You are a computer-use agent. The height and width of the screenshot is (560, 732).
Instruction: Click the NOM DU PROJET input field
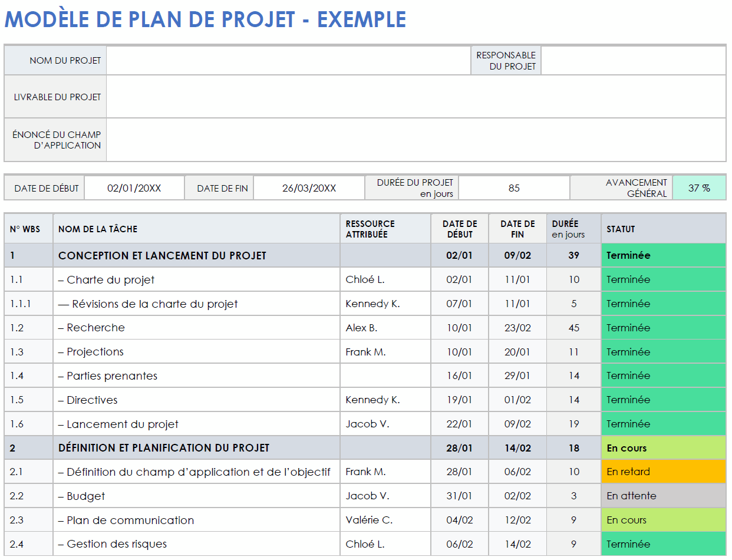pyautogui.click(x=289, y=60)
